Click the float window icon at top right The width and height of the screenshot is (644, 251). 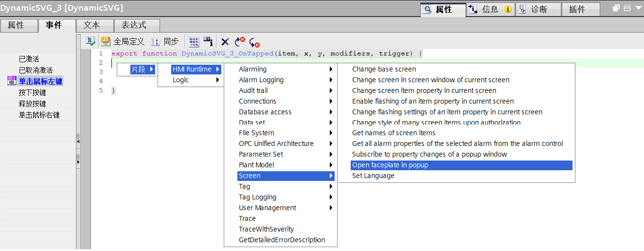[616, 8]
